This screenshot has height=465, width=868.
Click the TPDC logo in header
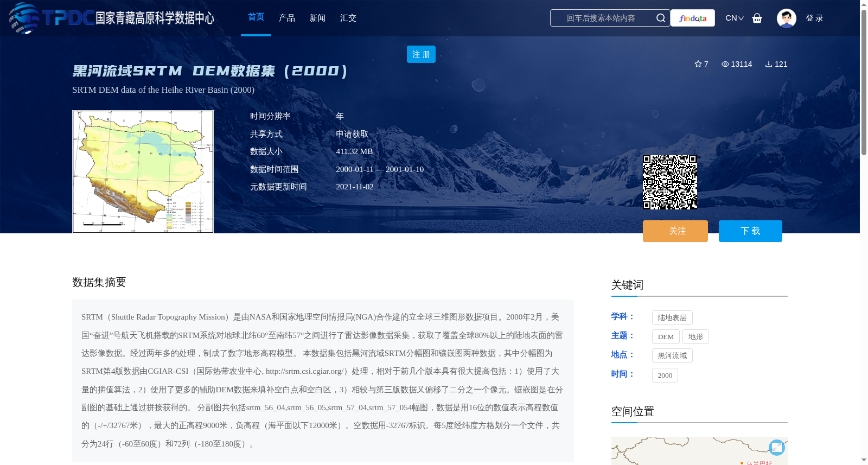coord(111,18)
